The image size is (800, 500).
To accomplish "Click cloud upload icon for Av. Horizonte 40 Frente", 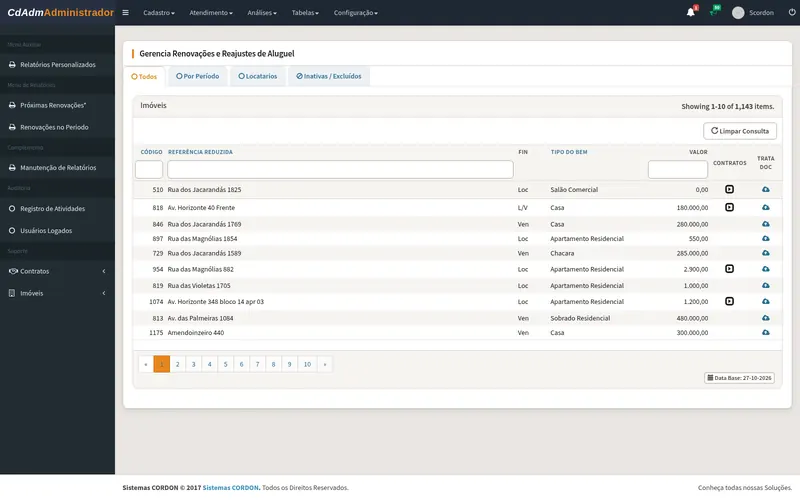I will [765, 208].
